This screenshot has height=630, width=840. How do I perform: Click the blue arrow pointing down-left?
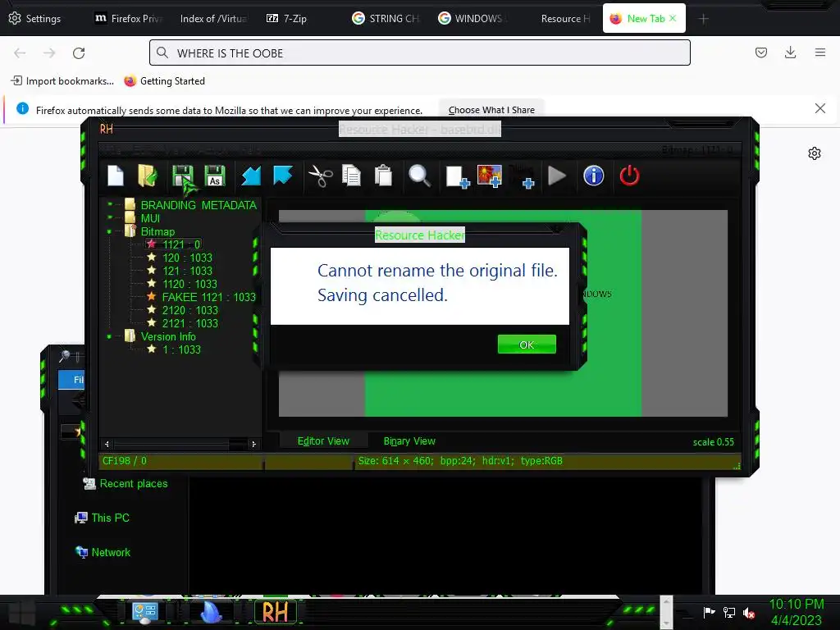click(x=251, y=176)
